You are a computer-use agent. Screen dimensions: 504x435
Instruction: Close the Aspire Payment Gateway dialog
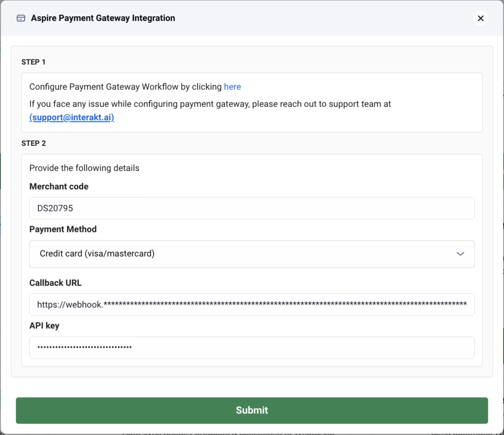480,18
